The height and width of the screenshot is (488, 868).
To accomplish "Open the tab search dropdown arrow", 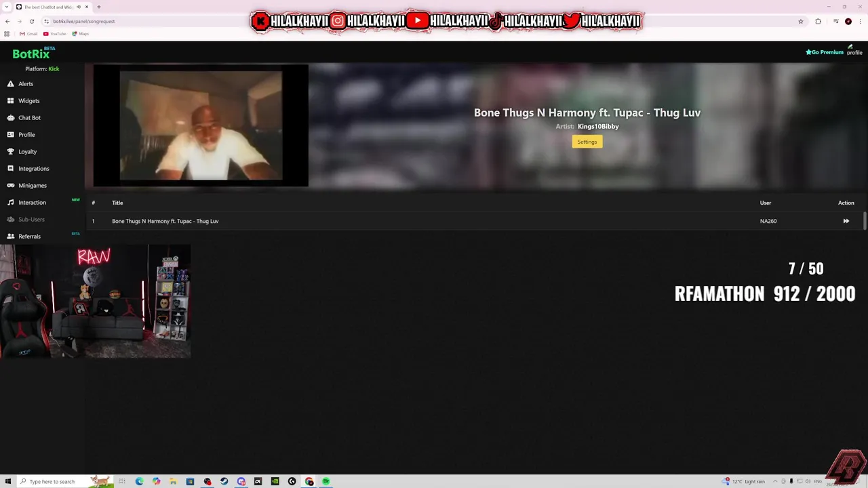I will coord(6,7).
